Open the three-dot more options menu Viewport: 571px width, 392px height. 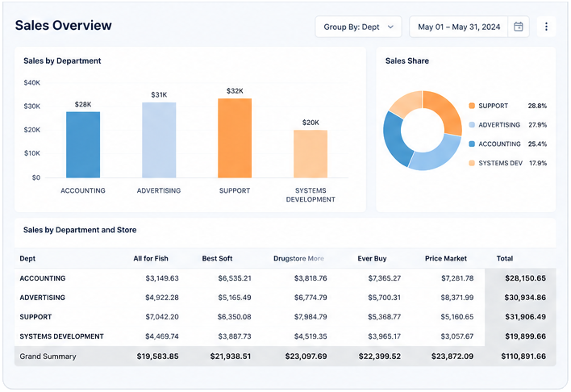click(546, 27)
